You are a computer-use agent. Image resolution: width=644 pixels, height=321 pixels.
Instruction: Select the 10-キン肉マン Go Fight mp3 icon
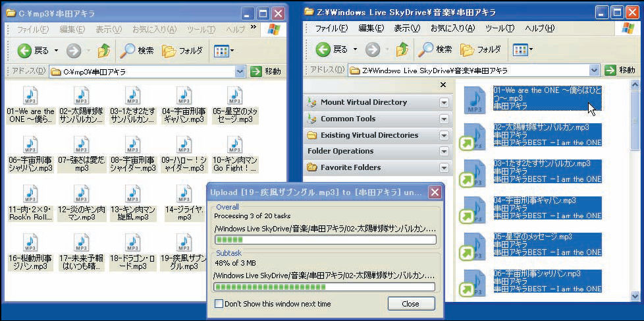click(x=235, y=144)
